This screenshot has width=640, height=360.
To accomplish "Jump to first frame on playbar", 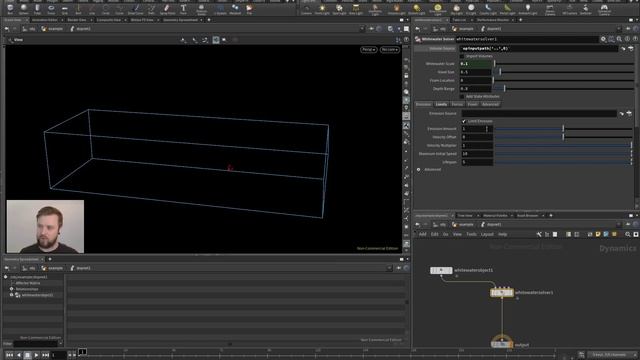I will point(10,356).
